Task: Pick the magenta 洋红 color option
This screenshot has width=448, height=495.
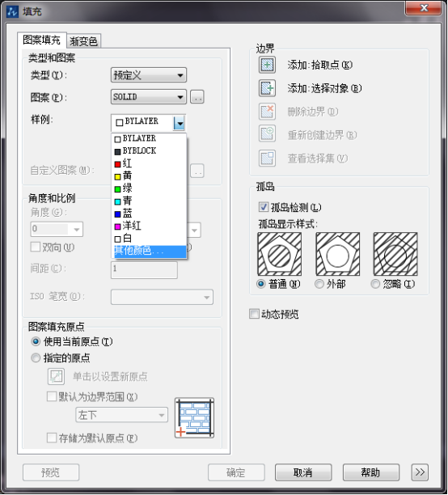Action: [x=150, y=226]
